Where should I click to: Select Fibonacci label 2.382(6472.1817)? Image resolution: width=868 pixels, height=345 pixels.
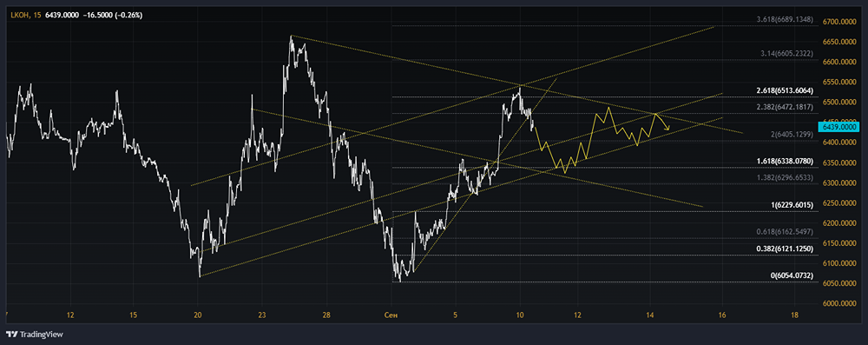coord(785,107)
